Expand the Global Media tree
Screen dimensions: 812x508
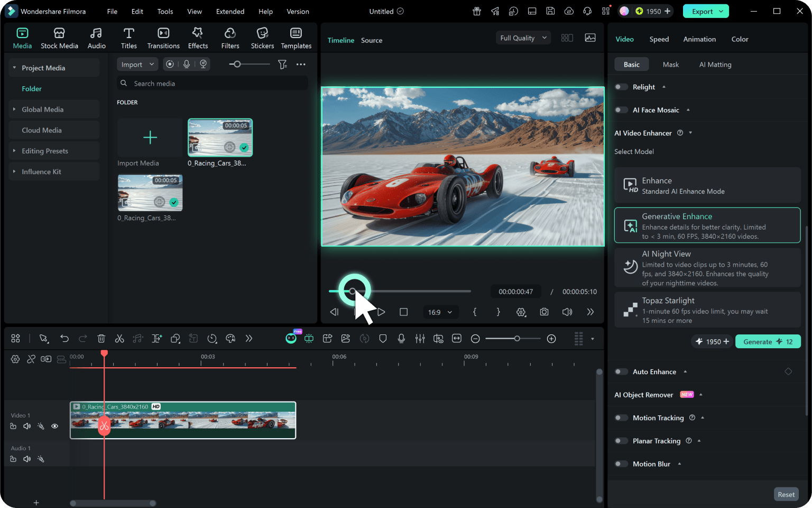point(14,110)
